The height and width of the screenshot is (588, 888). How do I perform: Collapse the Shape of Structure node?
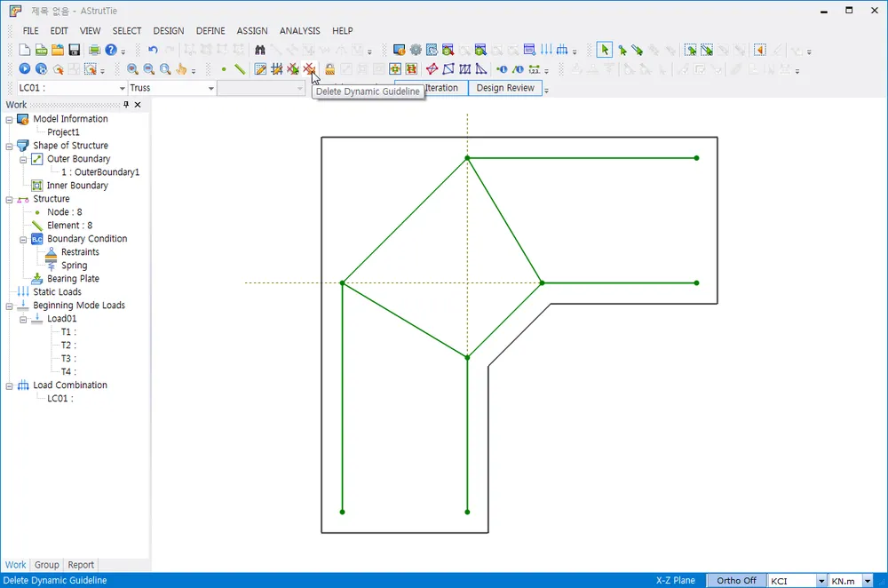[9, 147]
